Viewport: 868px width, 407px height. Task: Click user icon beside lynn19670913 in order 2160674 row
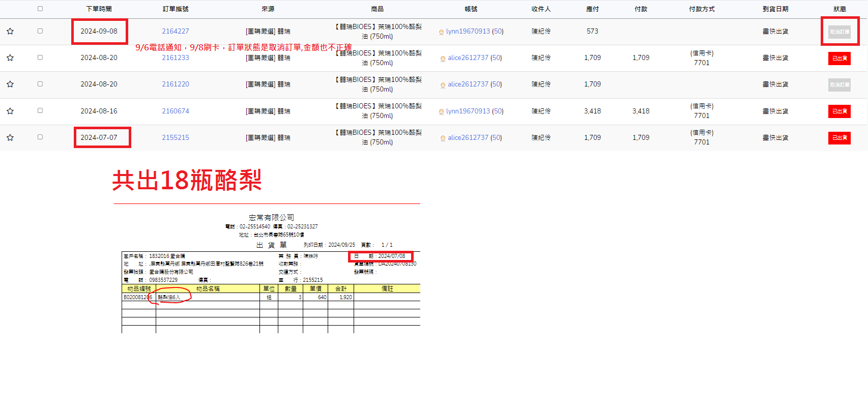(x=441, y=111)
